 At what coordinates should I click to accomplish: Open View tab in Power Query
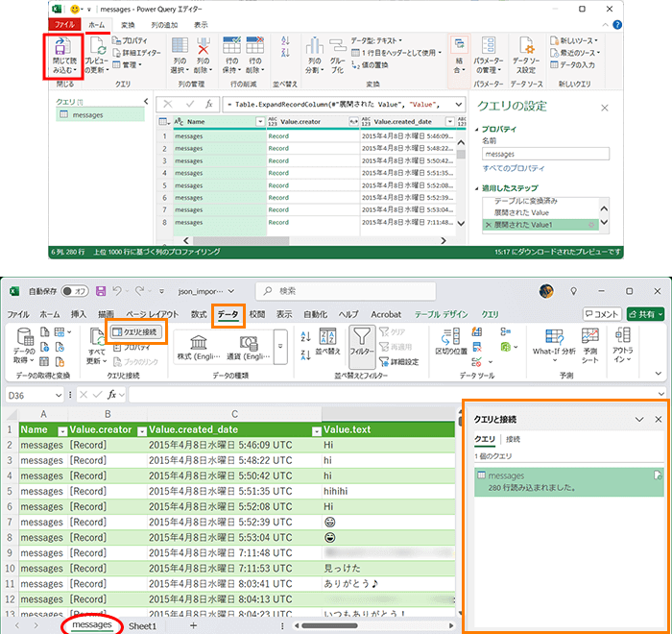coord(201,25)
